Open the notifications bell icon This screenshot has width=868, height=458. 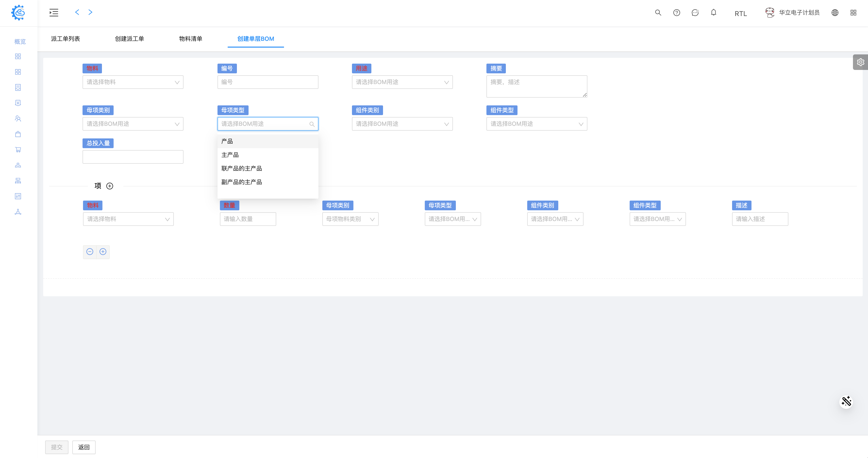[x=713, y=12]
